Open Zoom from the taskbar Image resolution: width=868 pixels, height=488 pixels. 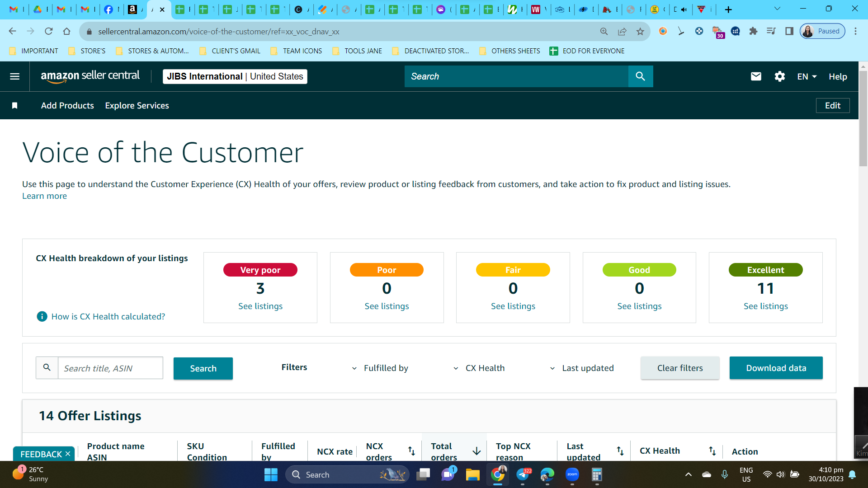pyautogui.click(x=572, y=474)
